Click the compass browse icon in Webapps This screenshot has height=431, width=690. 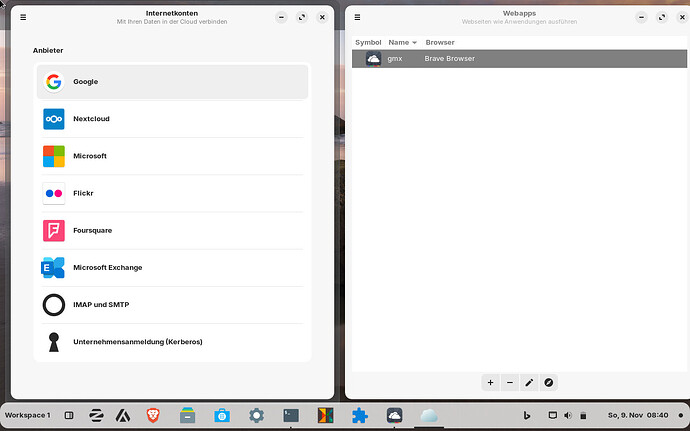548,382
